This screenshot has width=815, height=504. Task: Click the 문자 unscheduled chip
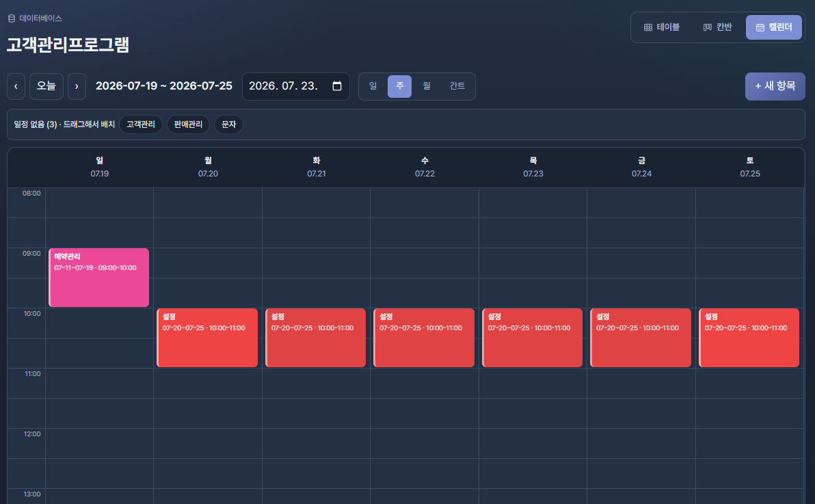click(228, 124)
